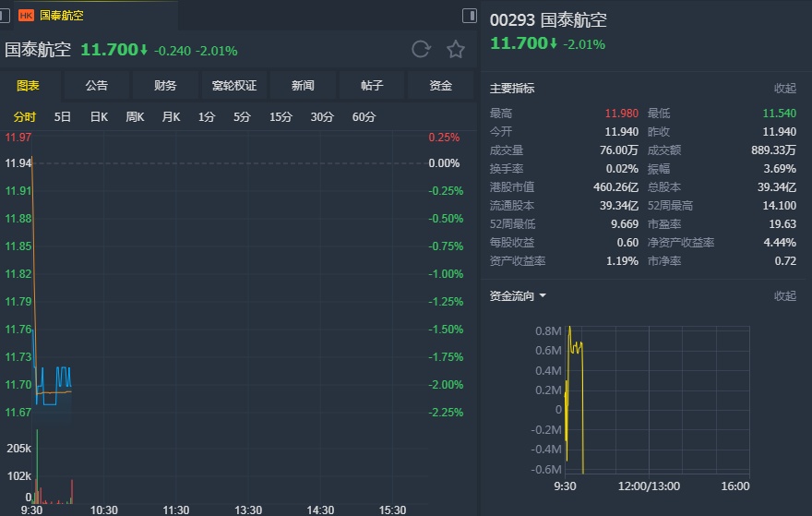
Task: Toggle the side panel layout icon
Action: tap(470, 16)
